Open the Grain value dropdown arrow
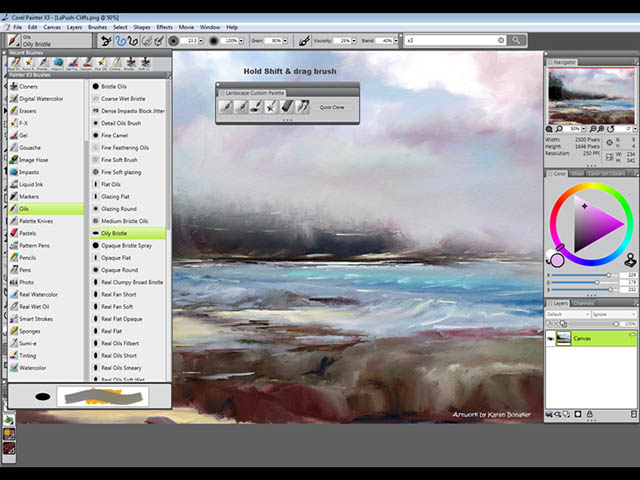Screen dimensions: 640x480 pyautogui.click(x=285, y=41)
